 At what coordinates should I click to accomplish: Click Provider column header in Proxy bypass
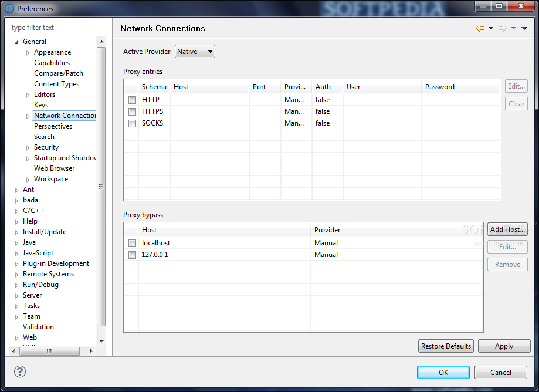coord(396,229)
